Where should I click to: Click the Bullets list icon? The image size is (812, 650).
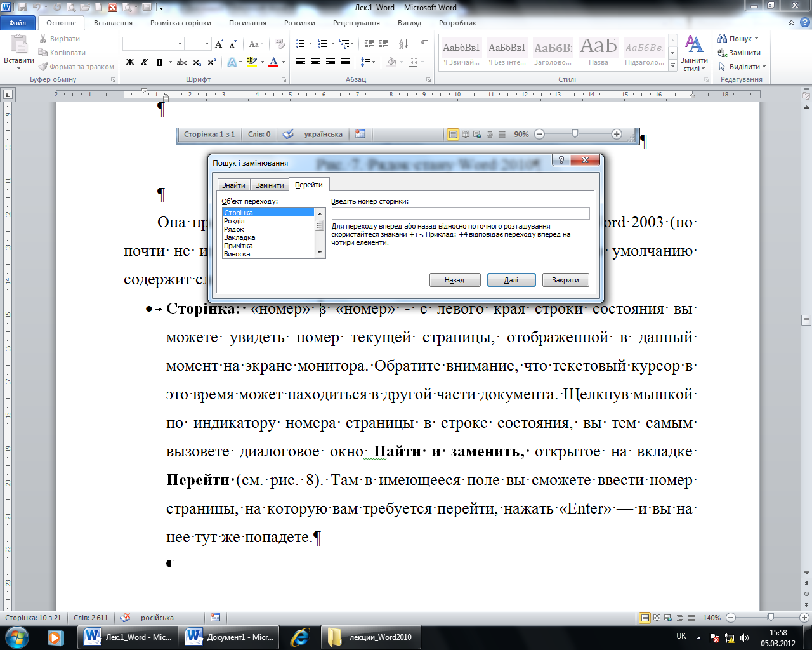click(x=301, y=44)
